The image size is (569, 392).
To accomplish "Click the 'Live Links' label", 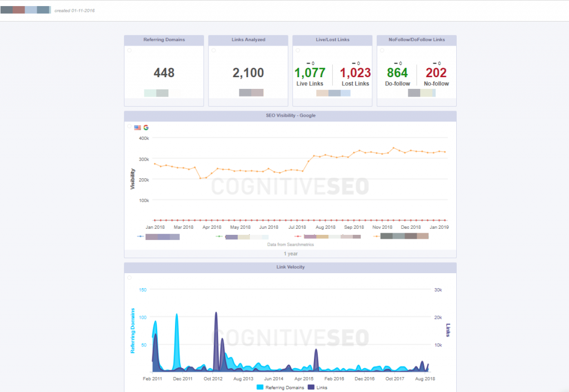I will [310, 84].
